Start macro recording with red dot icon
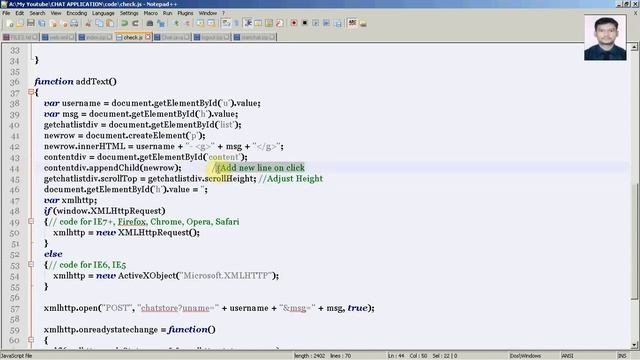The height and width of the screenshot is (360, 640). [x=294, y=24]
